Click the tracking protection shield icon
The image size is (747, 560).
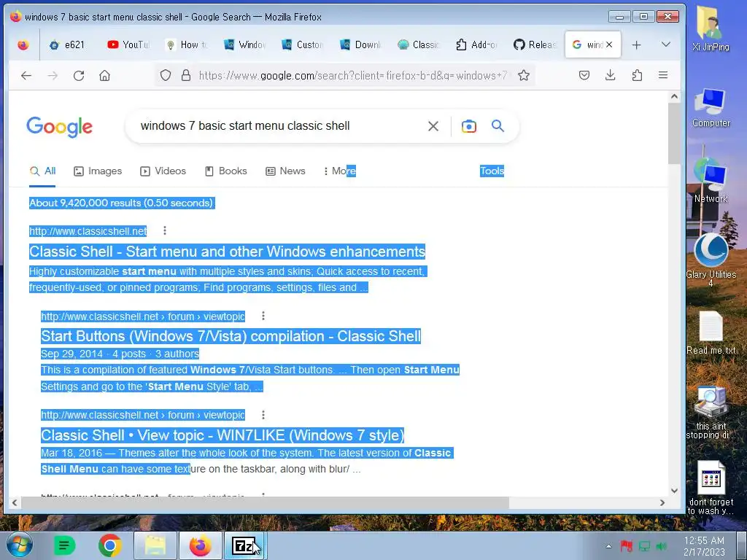(166, 75)
